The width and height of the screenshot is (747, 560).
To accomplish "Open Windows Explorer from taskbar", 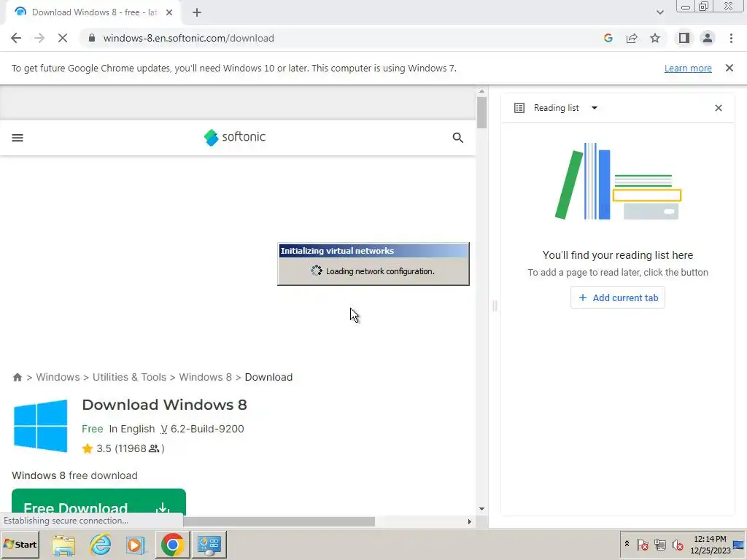I will coord(63,545).
